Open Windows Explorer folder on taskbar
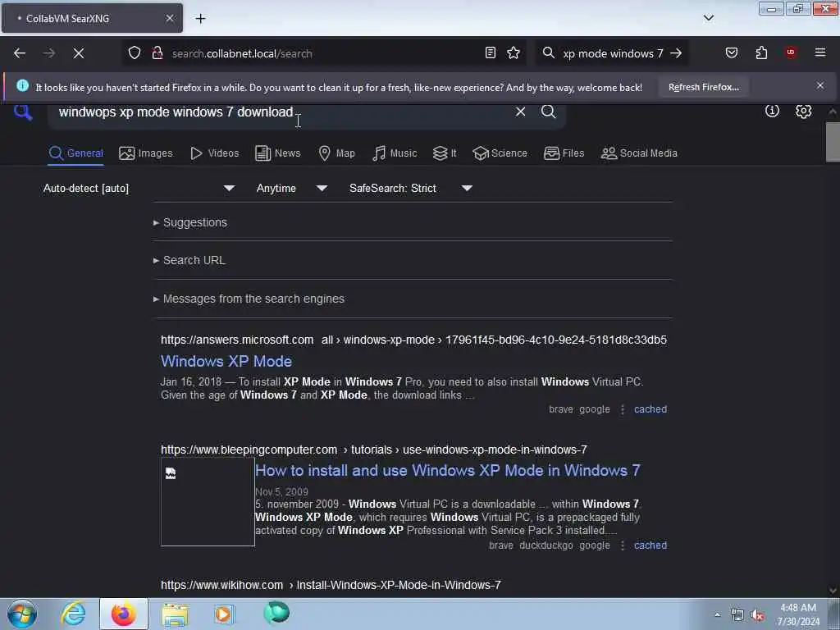This screenshot has width=840, height=630. (x=175, y=614)
